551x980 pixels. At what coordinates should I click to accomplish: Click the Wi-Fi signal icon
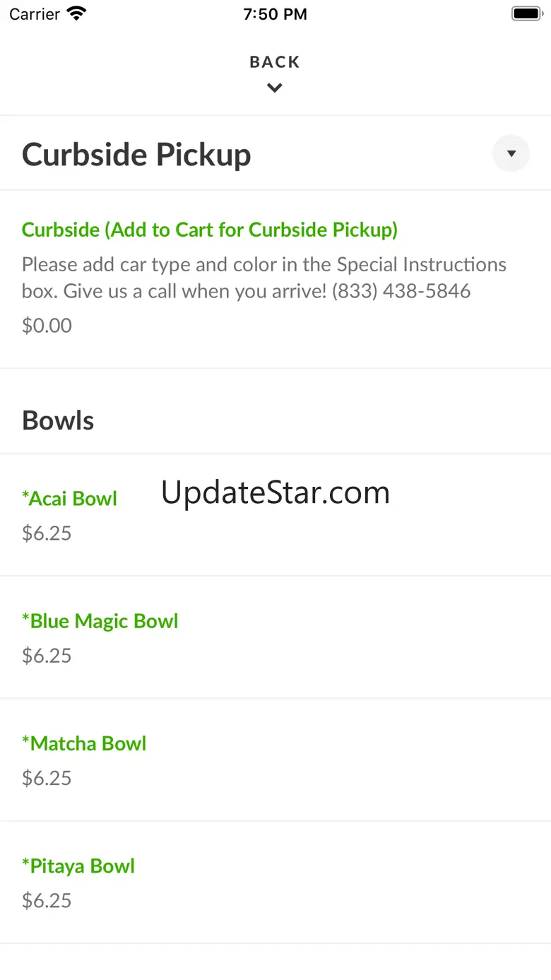76,14
